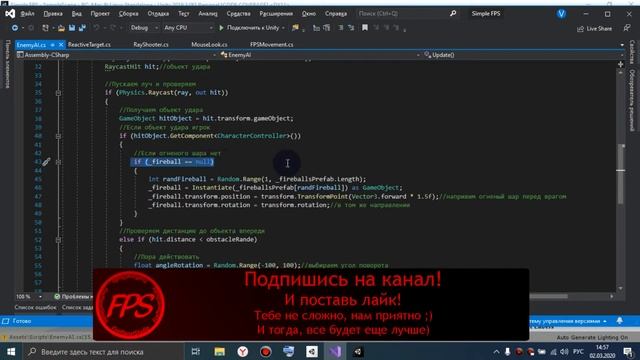The height and width of the screenshot is (360, 640).
Task: Collapse the code block at line 40
Action: click(x=58, y=136)
